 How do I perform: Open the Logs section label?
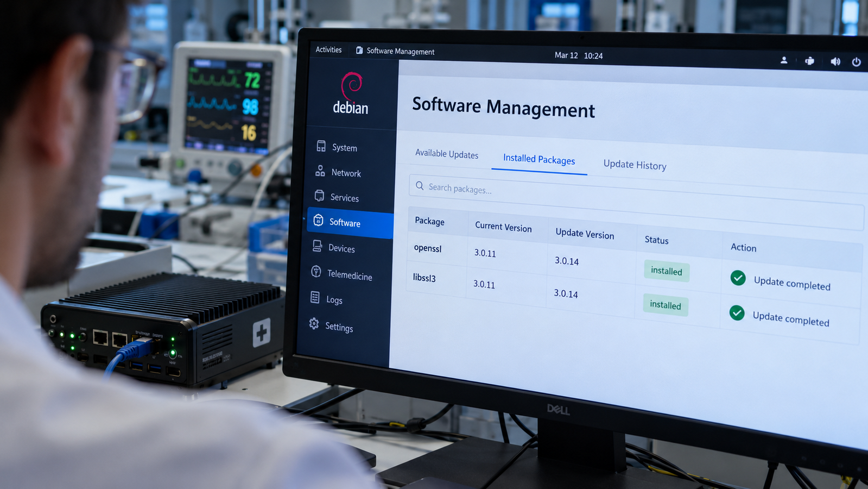point(334,300)
